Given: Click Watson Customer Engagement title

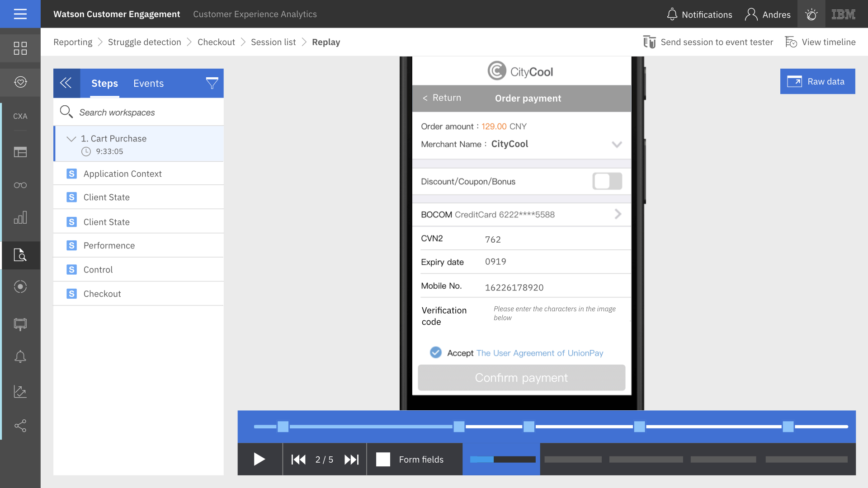Looking at the screenshot, I should pyautogui.click(x=117, y=14).
